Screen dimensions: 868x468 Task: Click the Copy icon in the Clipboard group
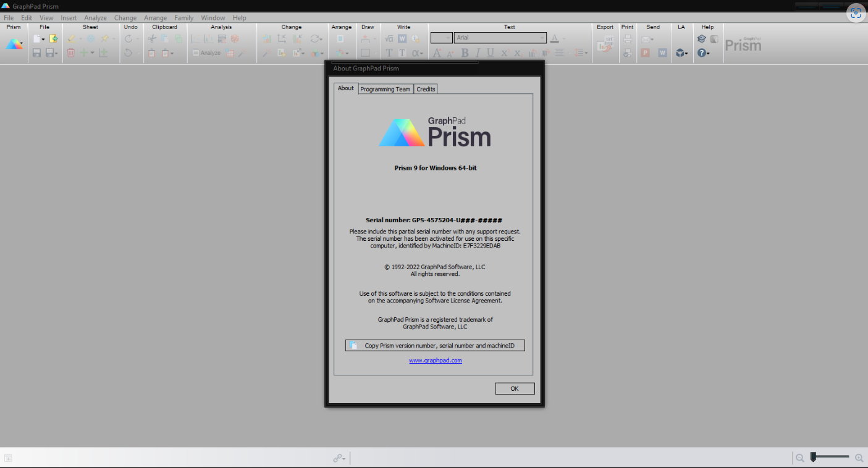point(165,38)
